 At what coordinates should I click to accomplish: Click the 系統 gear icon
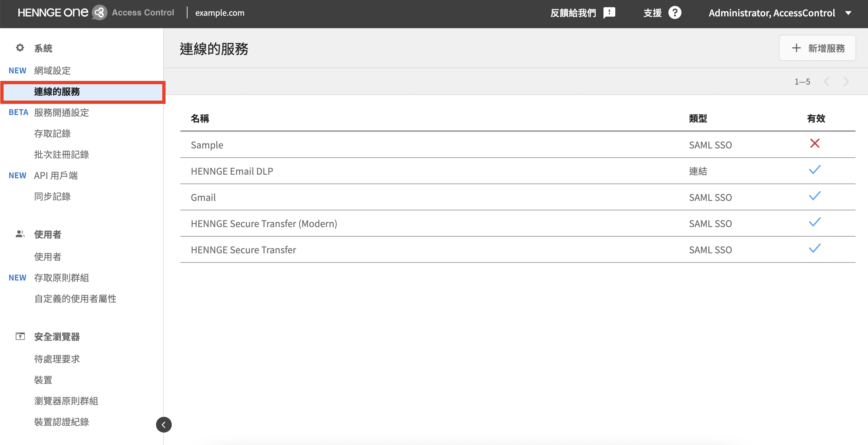click(x=20, y=48)
